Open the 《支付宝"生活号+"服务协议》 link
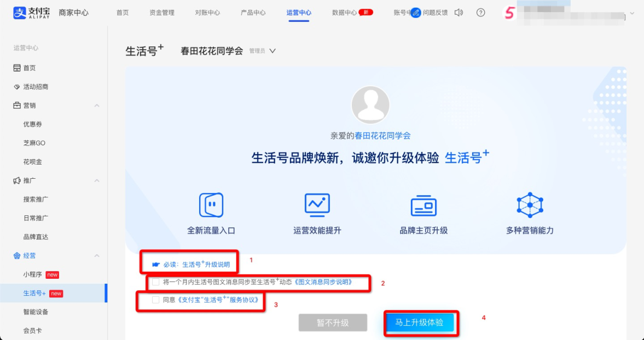This screenshot has height=340, width=644. click(218, 300)
